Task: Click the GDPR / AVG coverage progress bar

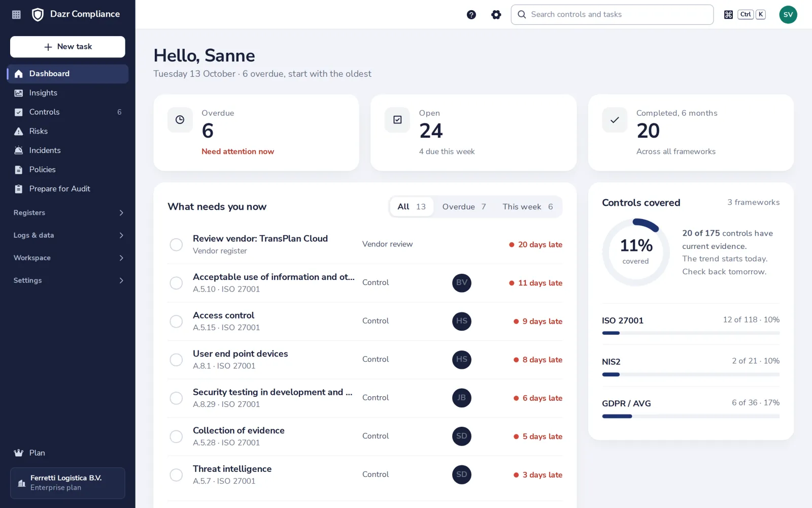Action: click(691, 416)
